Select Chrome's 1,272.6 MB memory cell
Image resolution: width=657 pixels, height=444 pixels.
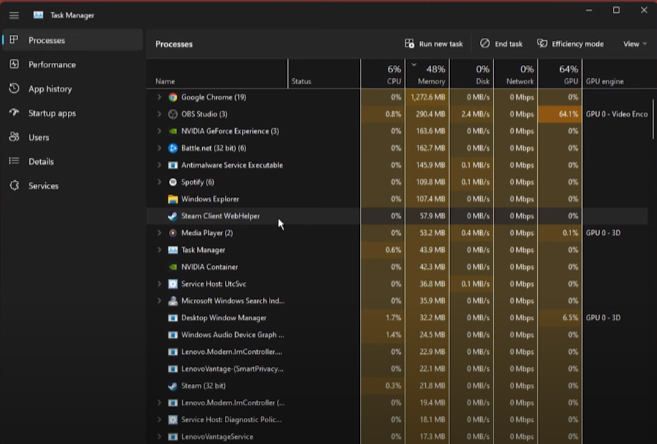tap(427, 97)
